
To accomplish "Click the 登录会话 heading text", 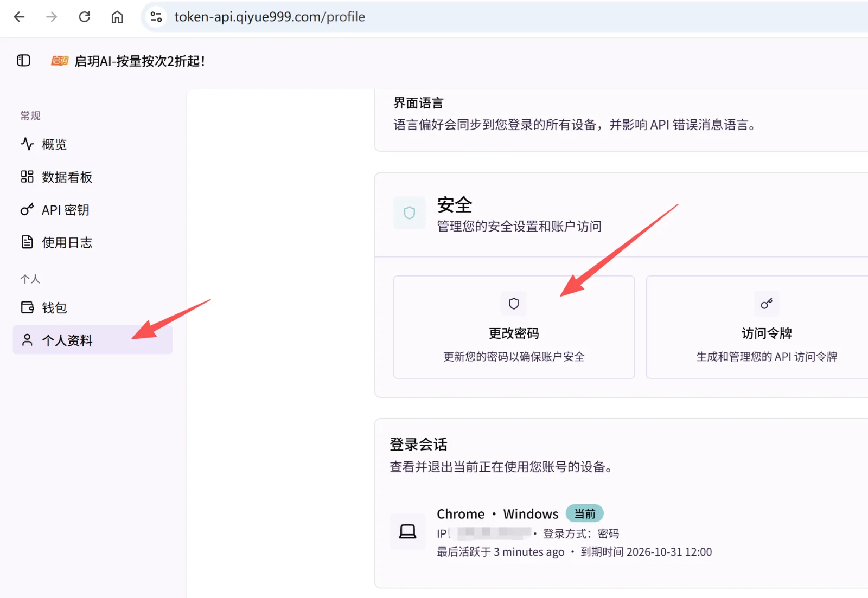I will point(418,445).
